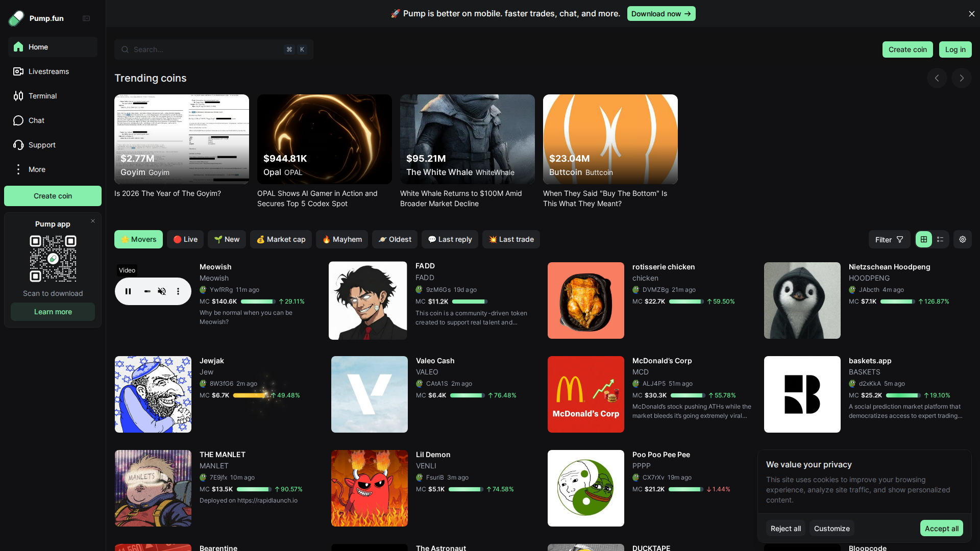Unmute the Meowish video sound

tap(162, 291)
